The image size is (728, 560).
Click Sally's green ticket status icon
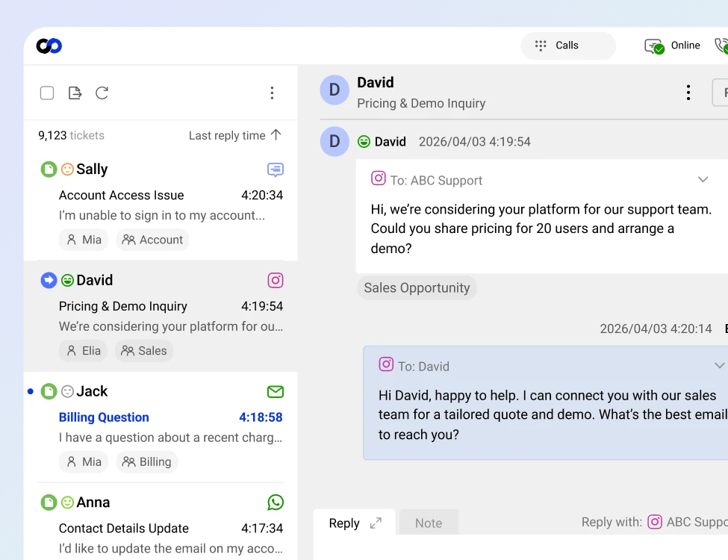pos(49,169)
